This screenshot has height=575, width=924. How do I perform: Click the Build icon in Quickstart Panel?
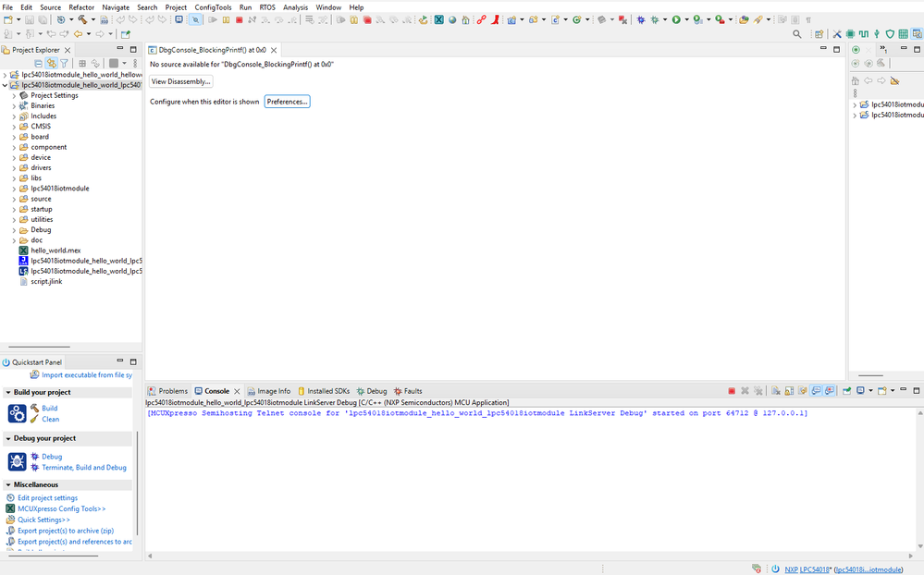pyautogui.click(x=17, y=413)
